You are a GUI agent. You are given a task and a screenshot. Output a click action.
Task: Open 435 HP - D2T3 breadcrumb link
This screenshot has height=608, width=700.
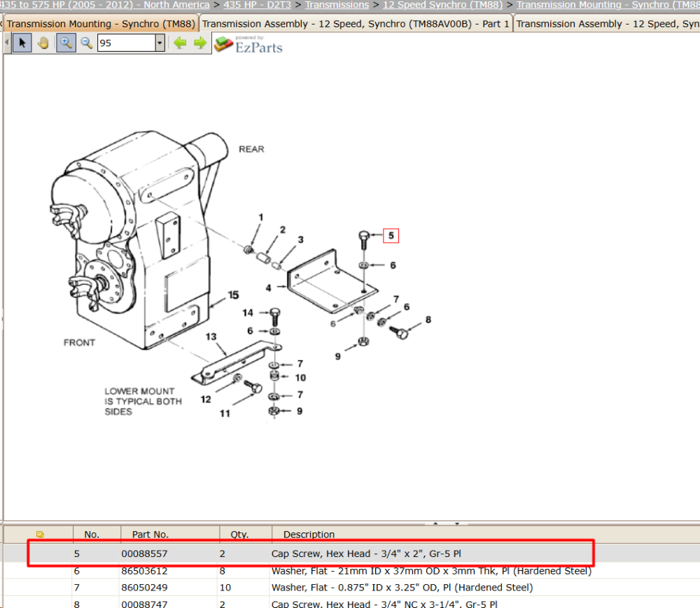(257, 5)
